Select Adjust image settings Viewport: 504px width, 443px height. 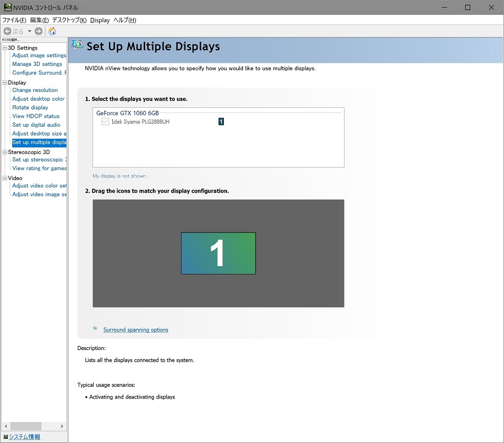pyautogui.click(x=39, y=55)
